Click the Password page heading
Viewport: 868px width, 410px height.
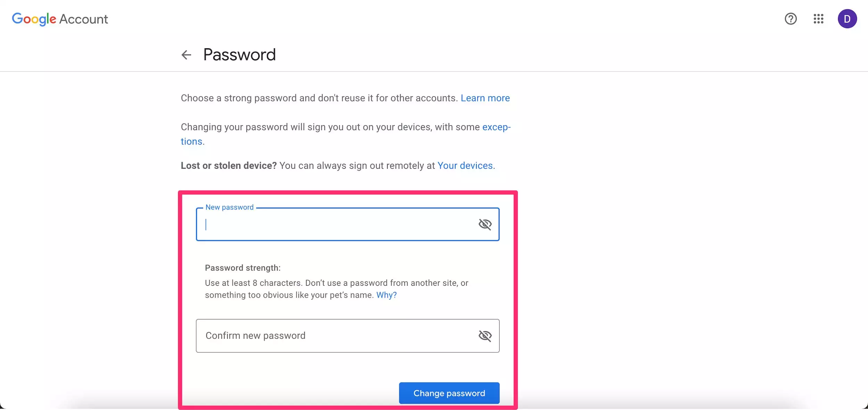click(x=239, y=55)
